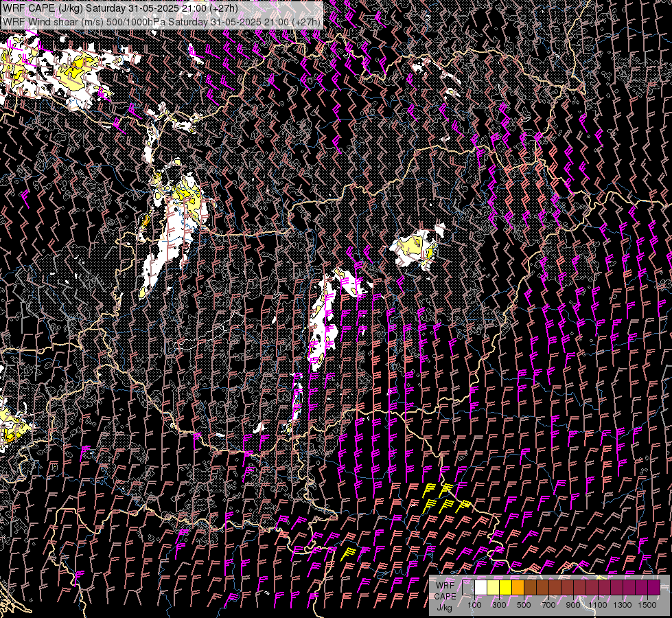Image resolution: width=672 pixels, height=618 pixels.
Task: Click the legend value '900'
Action: [573, 605]
